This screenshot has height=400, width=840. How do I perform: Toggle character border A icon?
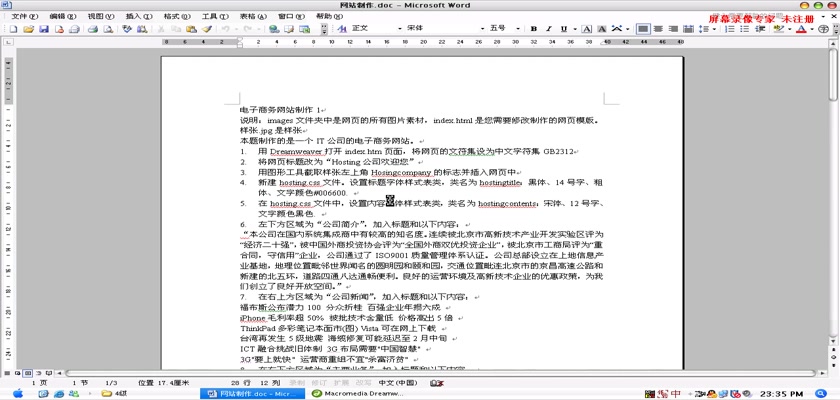(x=587, y=28)
